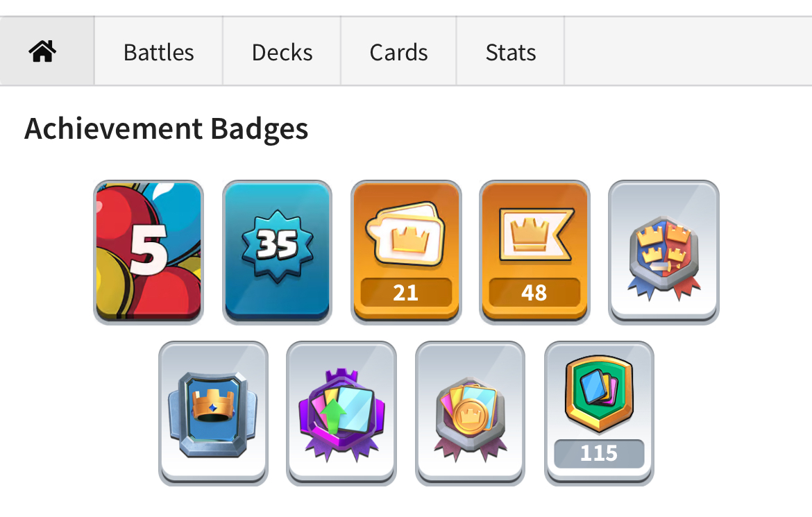Select the orange crown banner badge 48
Screen dimensions: 812x517
[x=534, y=253]
